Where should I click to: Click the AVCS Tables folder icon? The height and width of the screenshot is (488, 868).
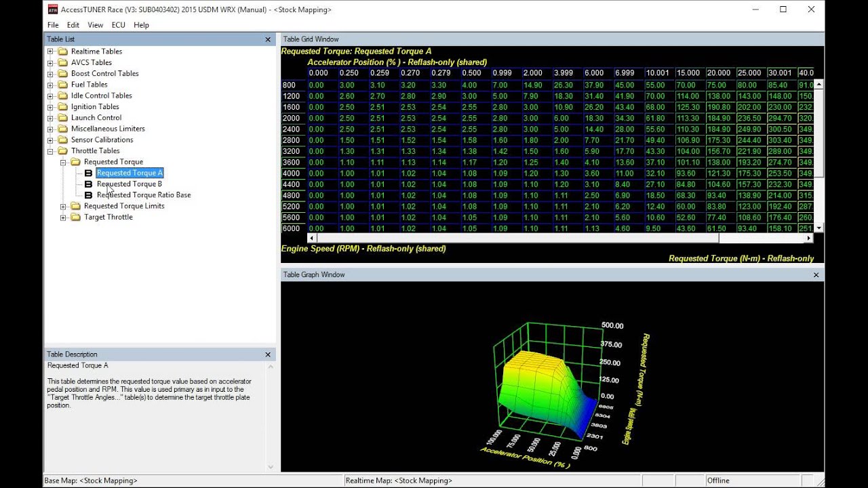coord(63,62)
